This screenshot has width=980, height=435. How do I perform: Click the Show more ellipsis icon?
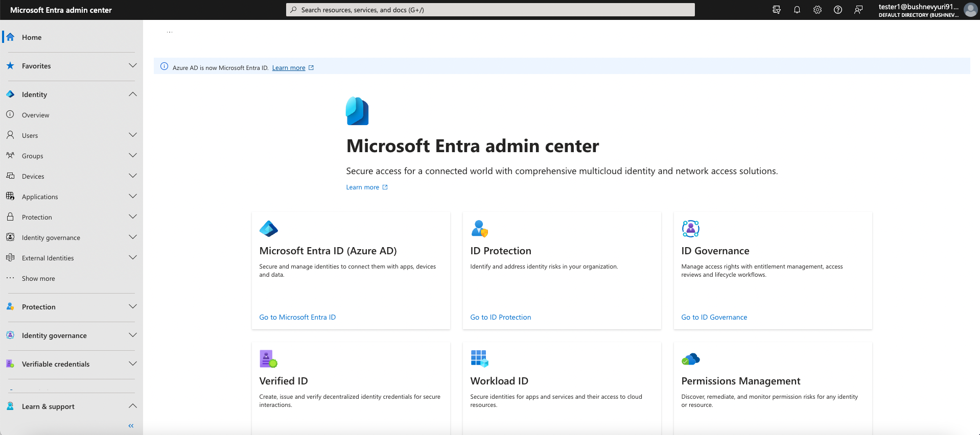(10, 278)
